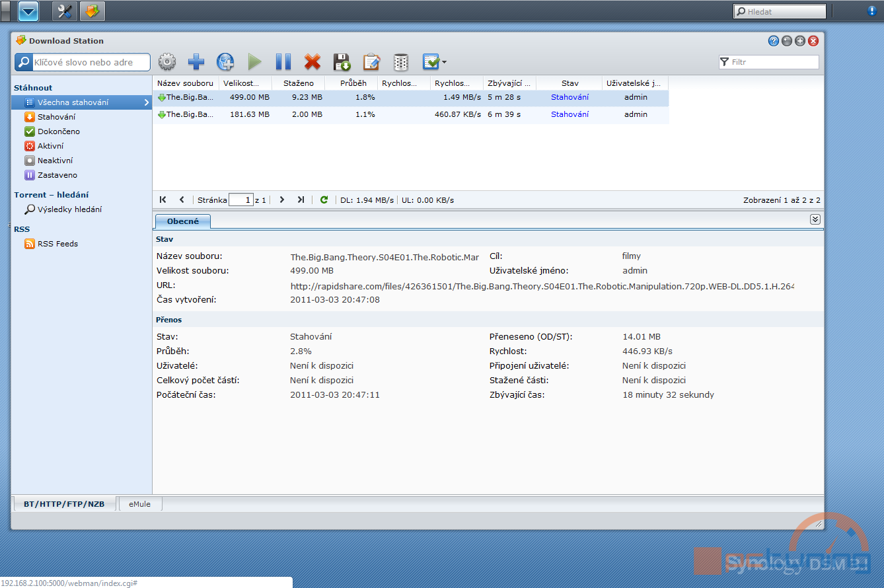Open Download Station help question mark

[774, 41]
